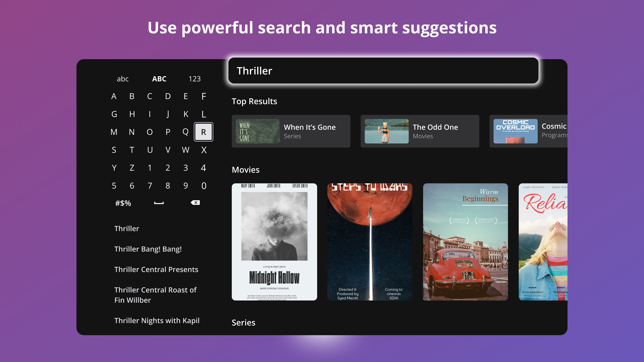Tap the letter M key
644x362 pixels.
pyautogui.click(x=114, y=132)
